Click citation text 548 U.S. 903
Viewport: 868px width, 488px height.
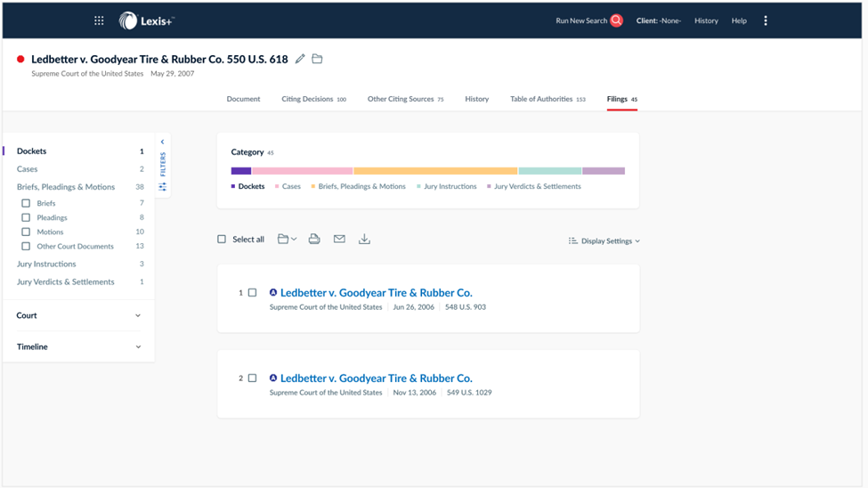tap(466, 307)
